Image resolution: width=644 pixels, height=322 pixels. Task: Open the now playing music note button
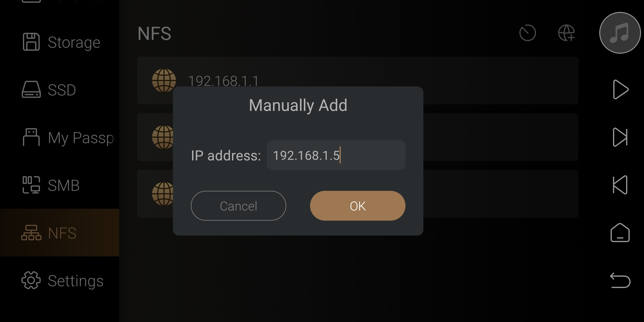[x=620, y=33]
